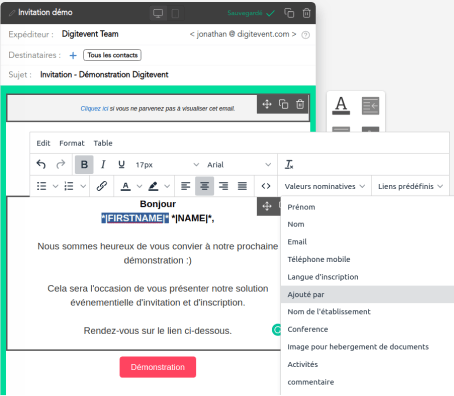Align text right
454x396 pixels.
pos(223,186)
